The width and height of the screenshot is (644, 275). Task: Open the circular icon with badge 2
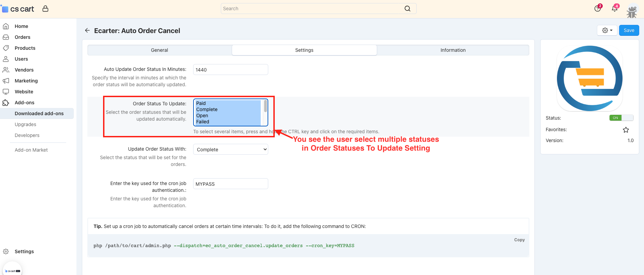(598, 9)
